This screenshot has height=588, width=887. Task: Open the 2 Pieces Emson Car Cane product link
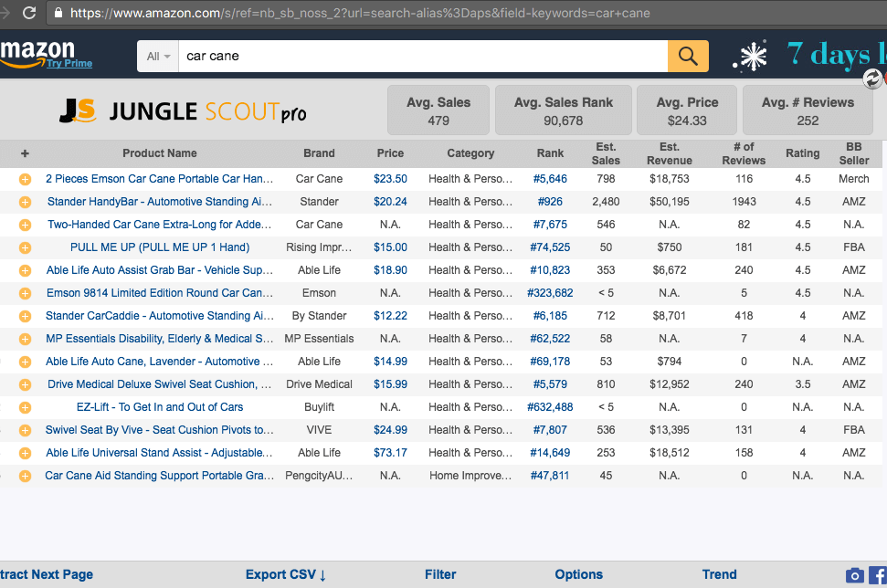[160, 179]
